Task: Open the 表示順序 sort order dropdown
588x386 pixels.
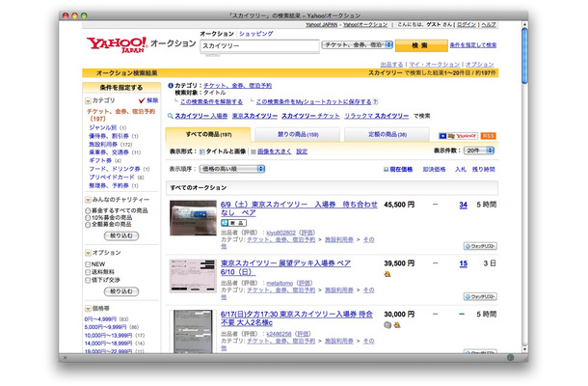Action: pyautogui.click(x=232, y=169)
